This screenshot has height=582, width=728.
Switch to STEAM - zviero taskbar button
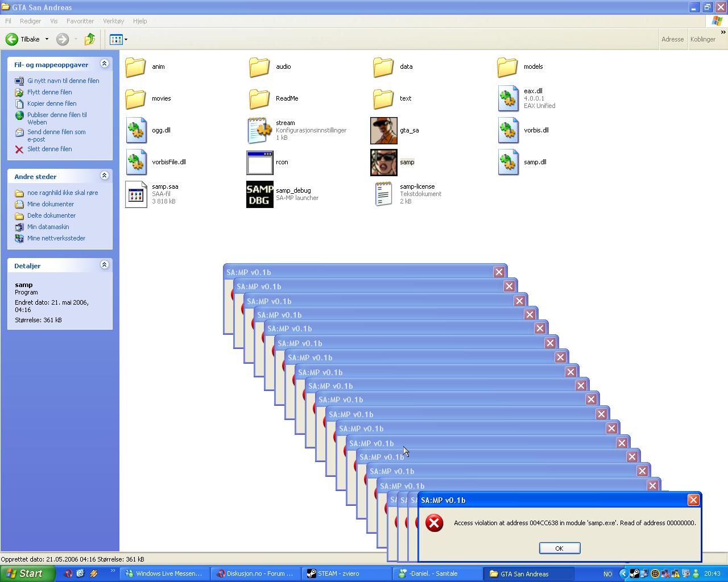pos(346,573)
